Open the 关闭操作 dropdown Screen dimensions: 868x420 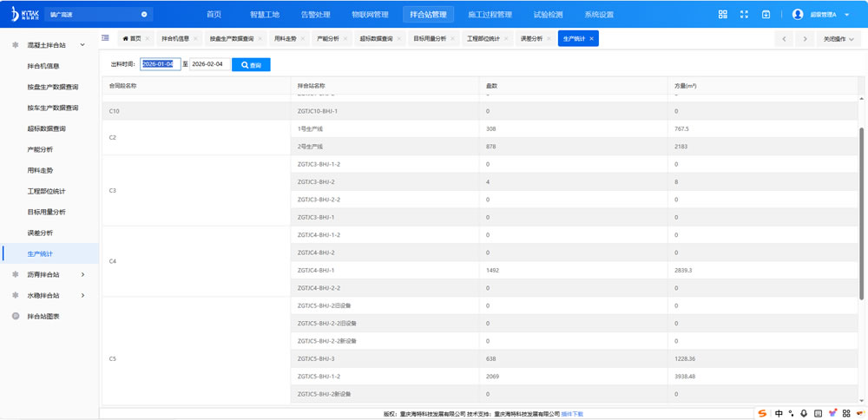tap(838, 39)
